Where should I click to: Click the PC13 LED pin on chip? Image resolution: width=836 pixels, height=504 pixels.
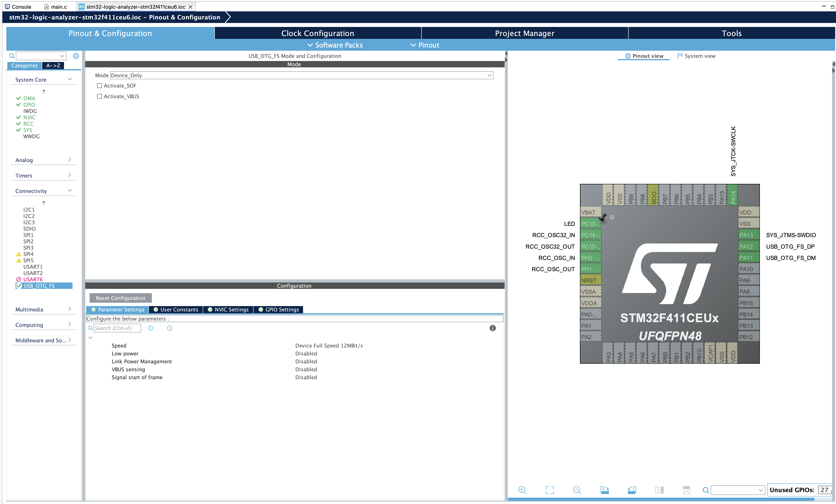[x=590, y=224]
